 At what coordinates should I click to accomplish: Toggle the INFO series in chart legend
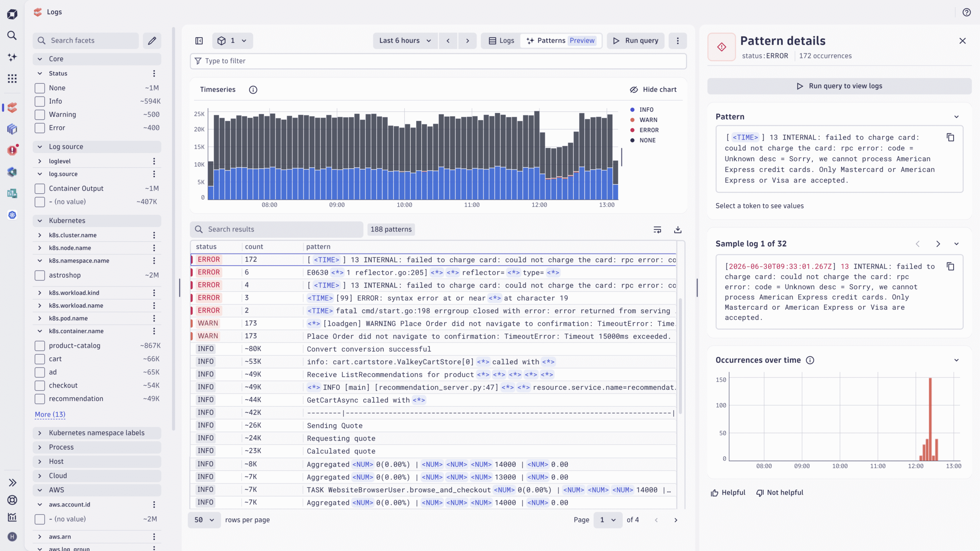click(x=642, y=110)
